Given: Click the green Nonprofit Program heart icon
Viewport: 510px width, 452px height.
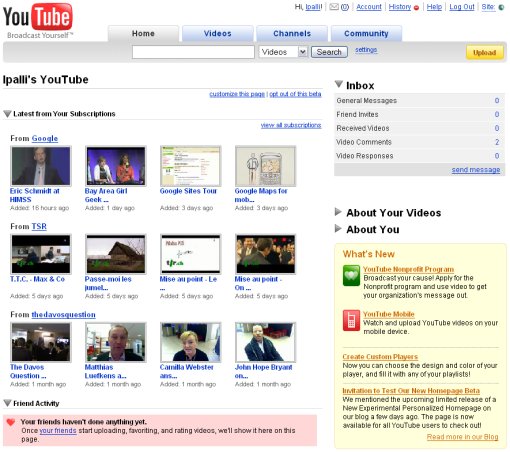Looking at the screenshot, I should click(351, 275).
